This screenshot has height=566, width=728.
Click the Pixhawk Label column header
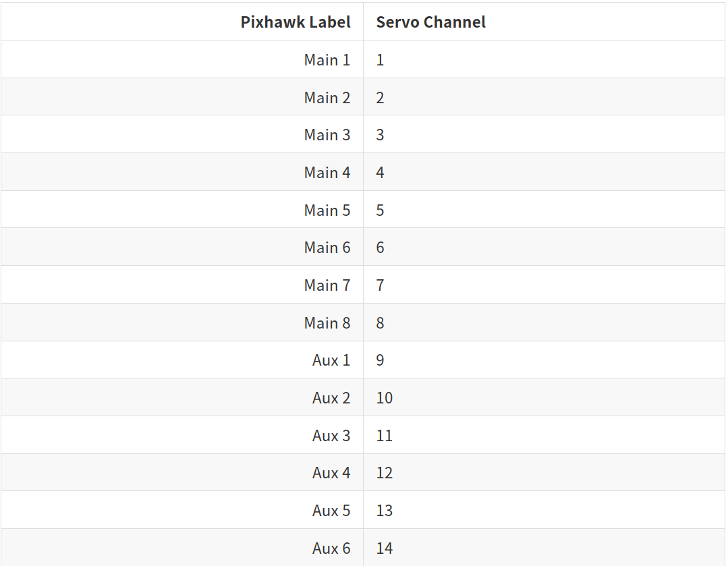296,22
